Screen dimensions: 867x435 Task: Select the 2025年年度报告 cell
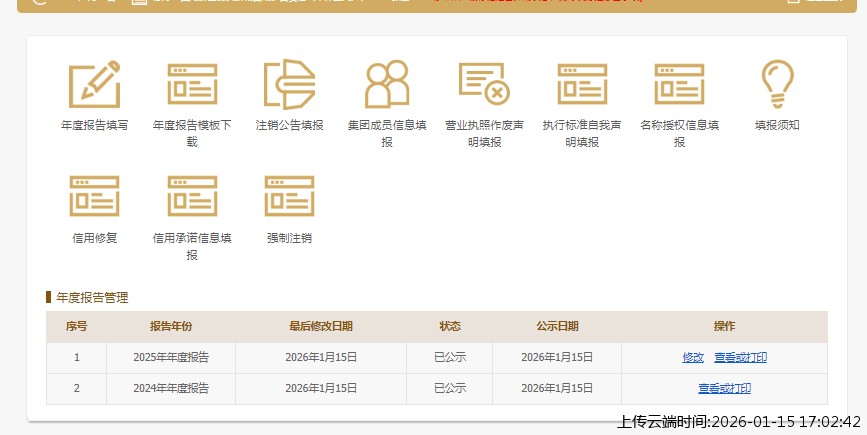pos(171,358)
